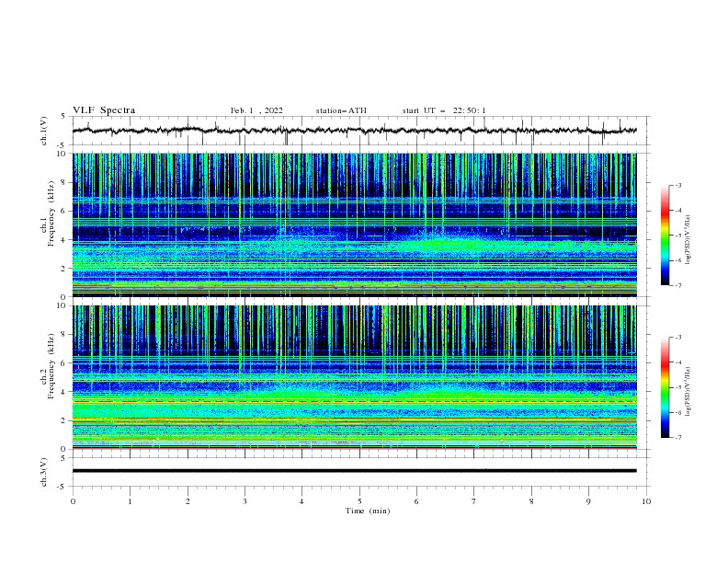The image size is (728, 563).
Task: Click the "VLF Spectra" title text
Action: click(x=104, y=110)
